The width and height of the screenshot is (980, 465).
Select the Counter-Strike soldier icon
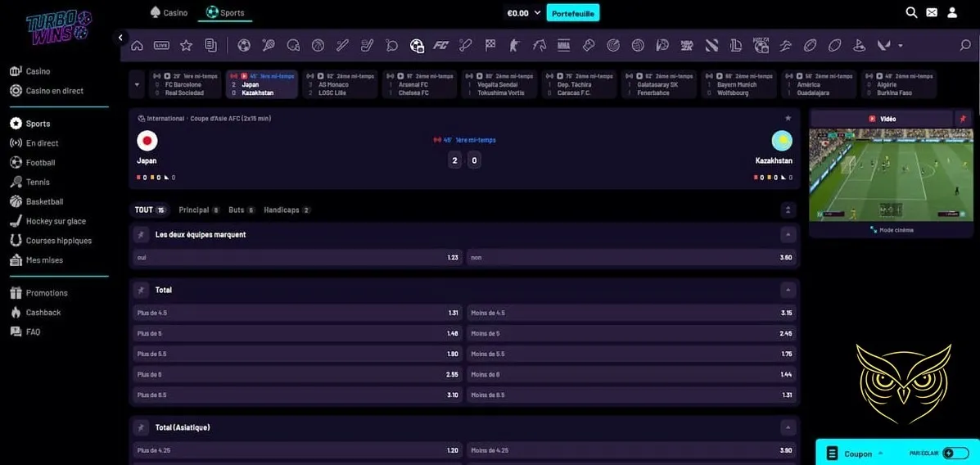point(514,46)
